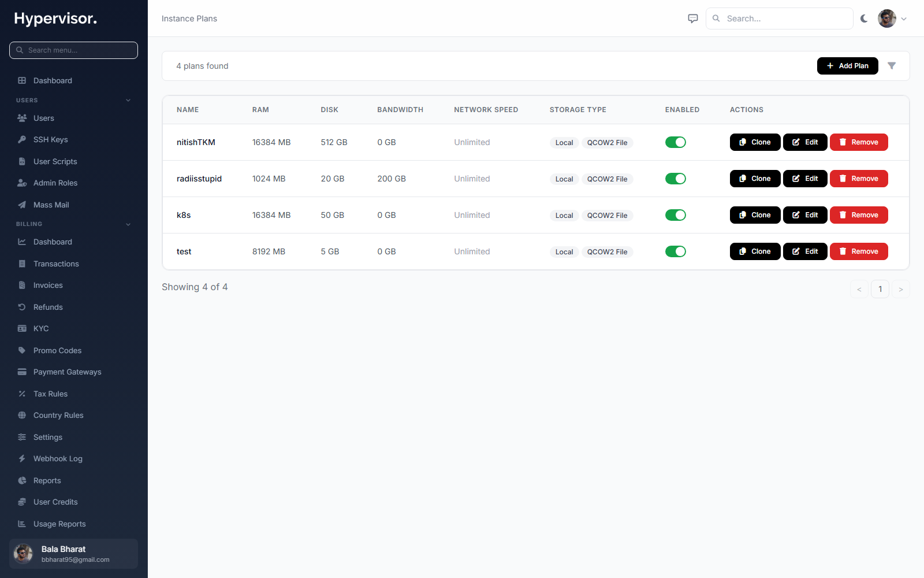Image resolution: width=924 pixels, height=578 pixels.
Task: Disable the test plan toggle
Action: (675, 251)
